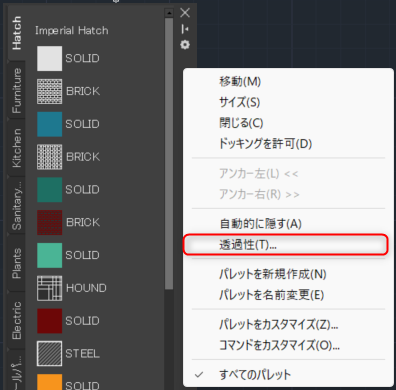Open the Electric palette tab
The image size is (396, 390).
pos(16,320)
